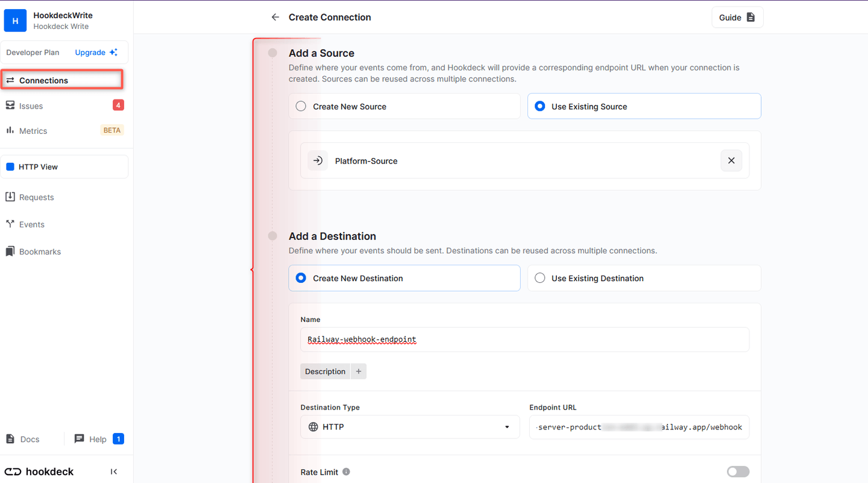Go back using the arrow beside Create Connection
The image size is (868, 483).
[275, 17]
